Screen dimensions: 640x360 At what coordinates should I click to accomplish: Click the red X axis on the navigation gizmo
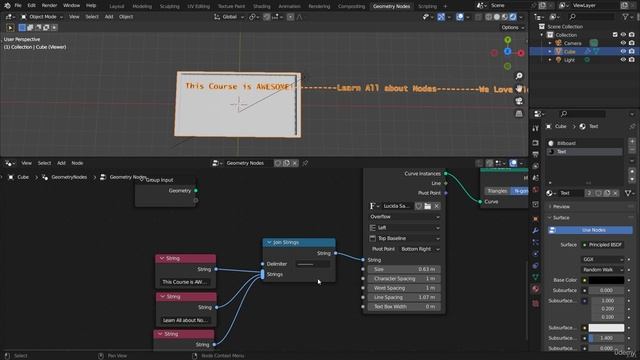coord(521,53)
